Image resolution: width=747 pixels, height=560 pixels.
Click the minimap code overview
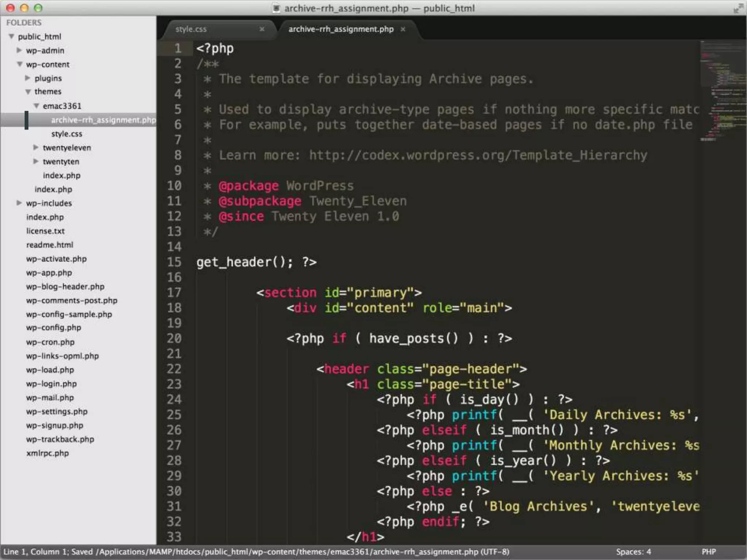point(722,91)
